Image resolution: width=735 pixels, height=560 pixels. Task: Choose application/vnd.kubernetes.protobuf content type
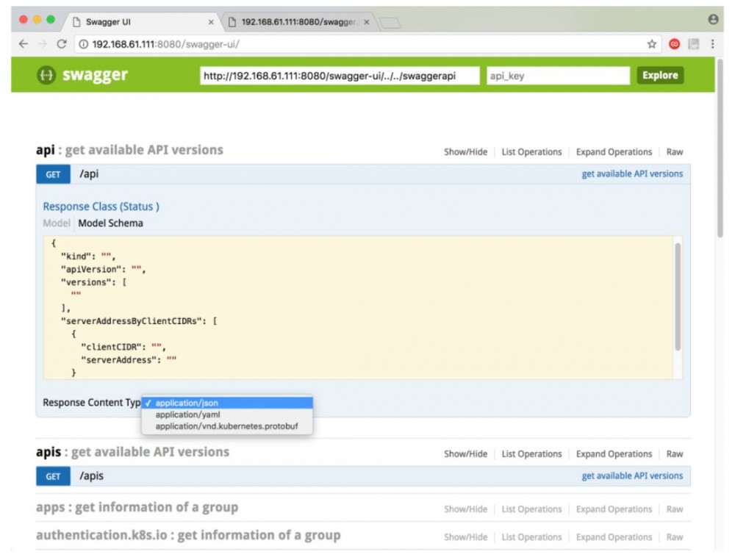tap(226, 426)
